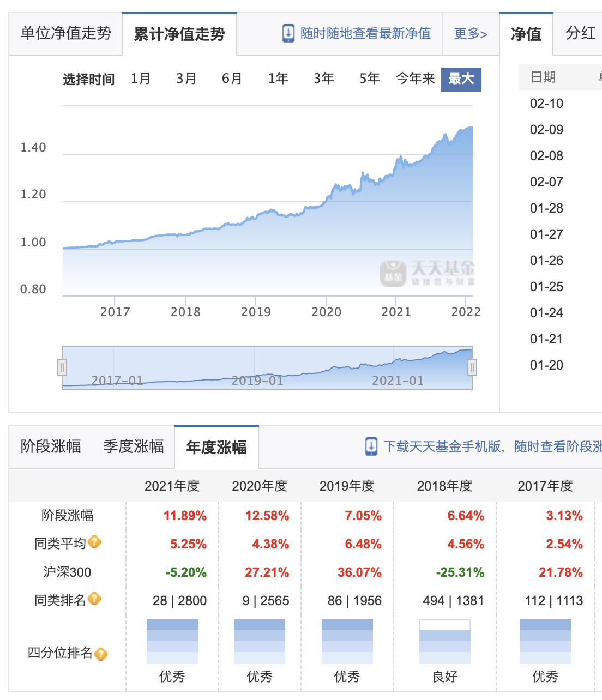This screenshot has width=602, height=700.
Task: Click the 2018年度 quartile ranking bar graphic
Action: (444, 641)
